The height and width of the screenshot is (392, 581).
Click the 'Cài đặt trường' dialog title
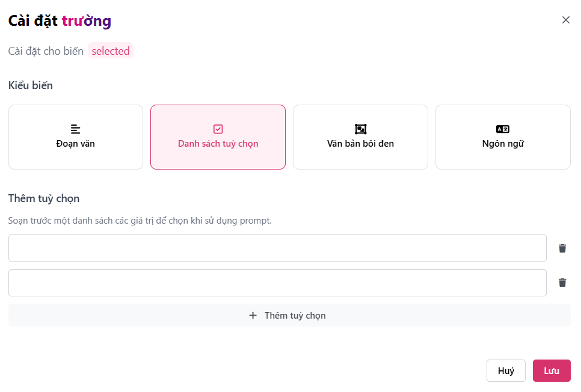[x=60, y=21]
